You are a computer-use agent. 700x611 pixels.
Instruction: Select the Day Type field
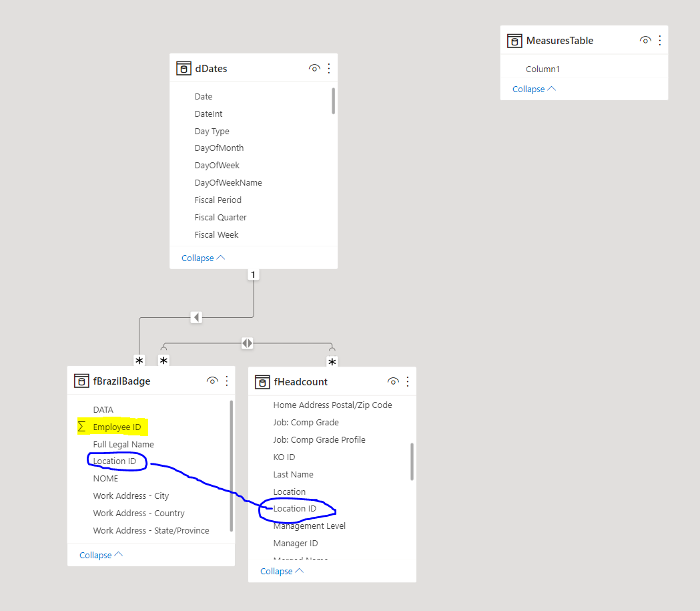click(212, 132)
